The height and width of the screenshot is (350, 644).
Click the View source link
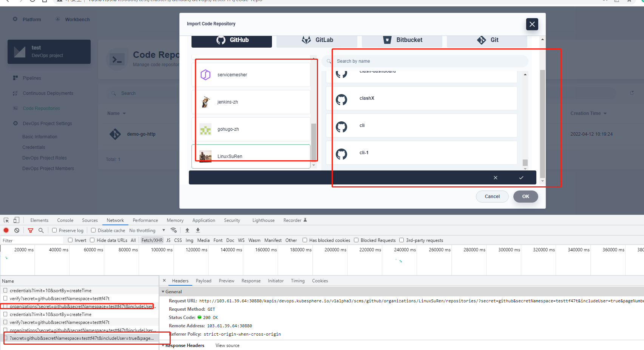(227, 345)
